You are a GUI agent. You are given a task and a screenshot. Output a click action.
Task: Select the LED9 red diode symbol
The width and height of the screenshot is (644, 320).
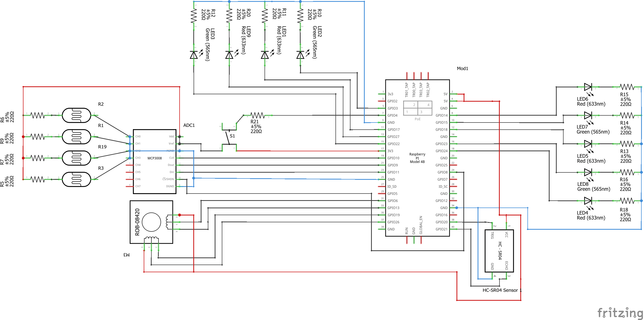point(229,55)
